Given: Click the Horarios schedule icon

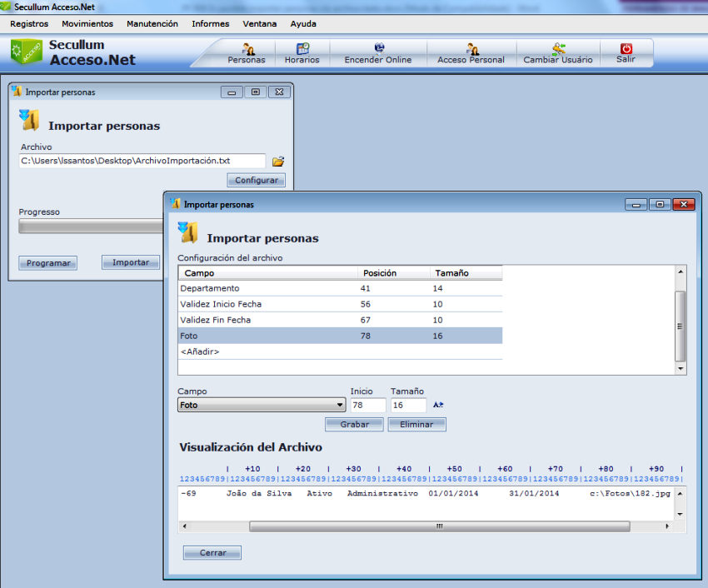Looking at the screenshot, I should [x=302, y=49].
